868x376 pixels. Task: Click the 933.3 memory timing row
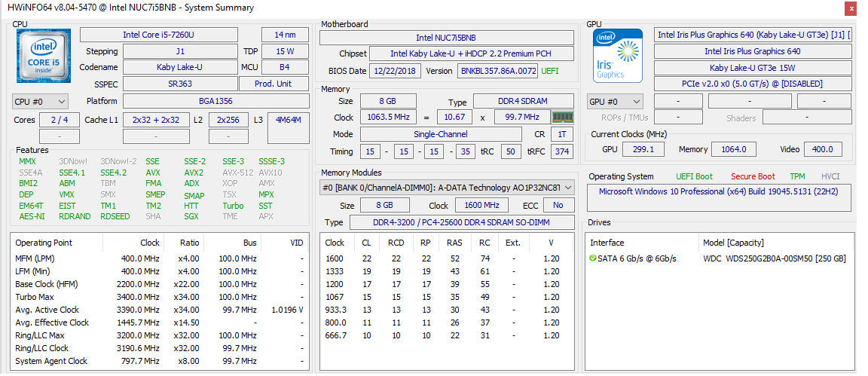[x=445, y=310]
